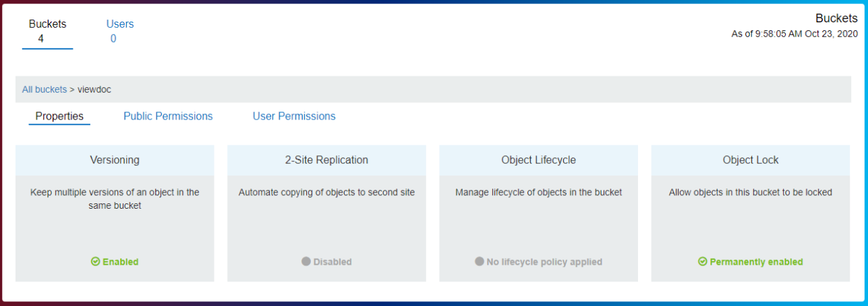Screen dimensions: 868x306
Task: Toggle the 2-Site Replication Disabled status
Action: click(x=332, y=262)
